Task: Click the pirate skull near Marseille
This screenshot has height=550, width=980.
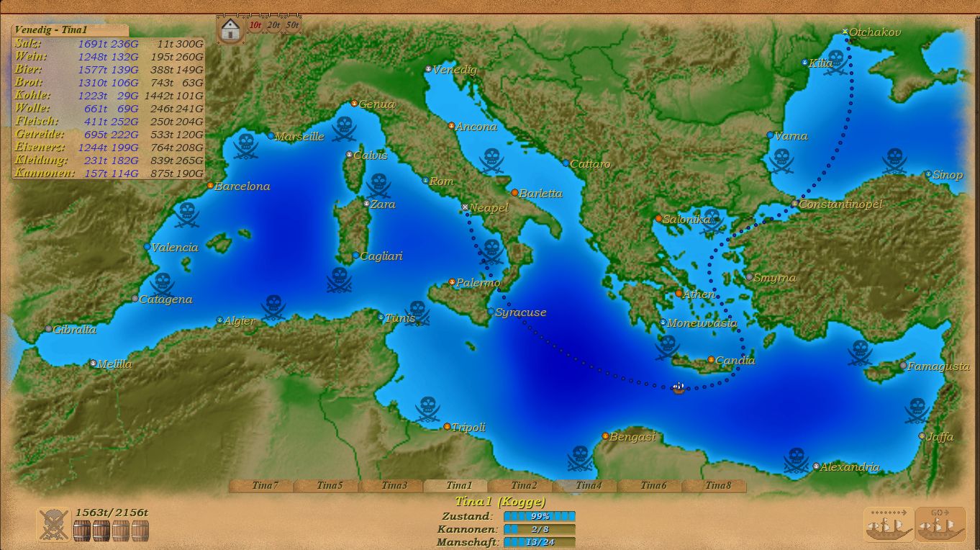Action: [246, 146]
